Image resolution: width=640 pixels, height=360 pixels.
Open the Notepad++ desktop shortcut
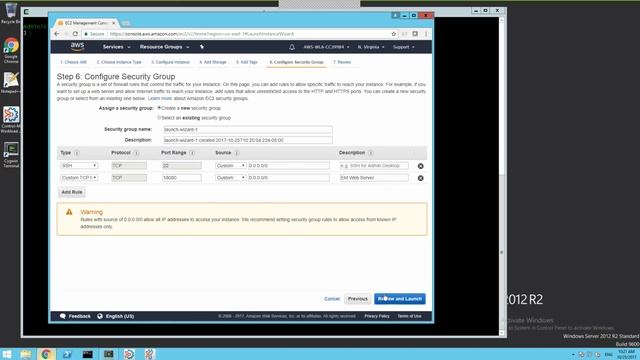click(11, 82)
